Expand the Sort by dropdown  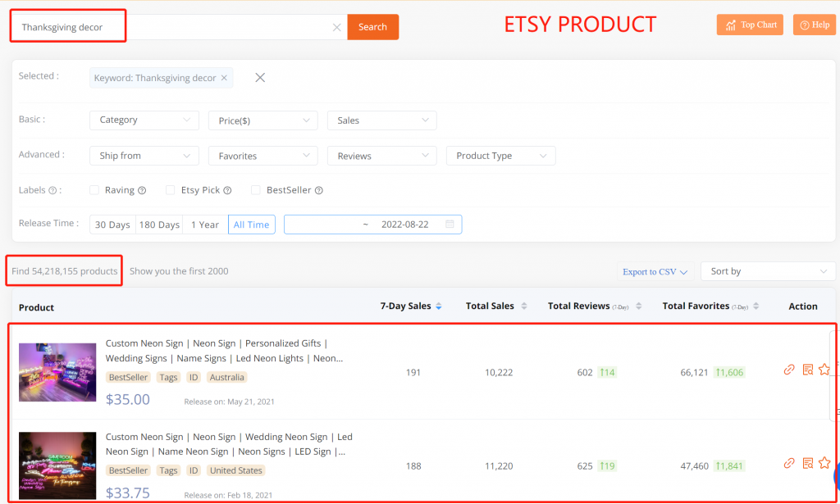(x=769, y=271)
